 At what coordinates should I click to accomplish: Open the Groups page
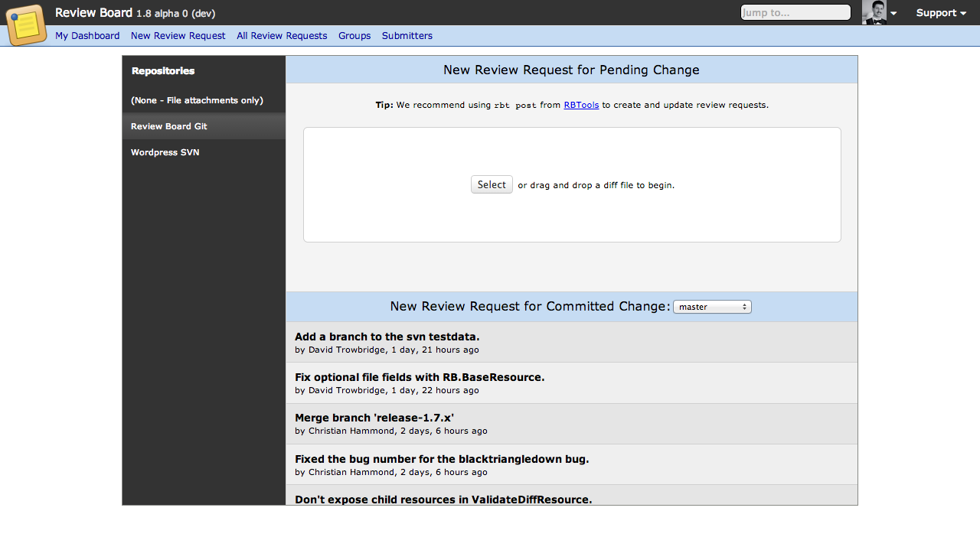(x=354, y=36)
